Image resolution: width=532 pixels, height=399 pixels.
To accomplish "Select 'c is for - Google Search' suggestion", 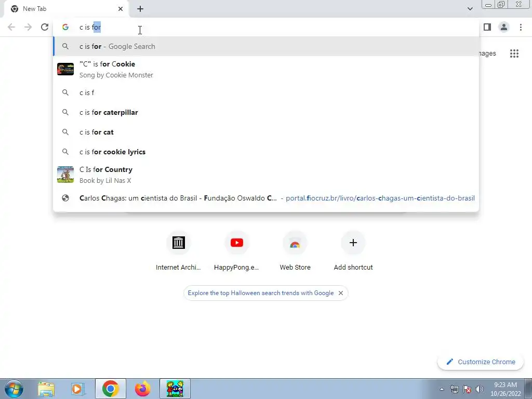I will click(x=266, y=46).
